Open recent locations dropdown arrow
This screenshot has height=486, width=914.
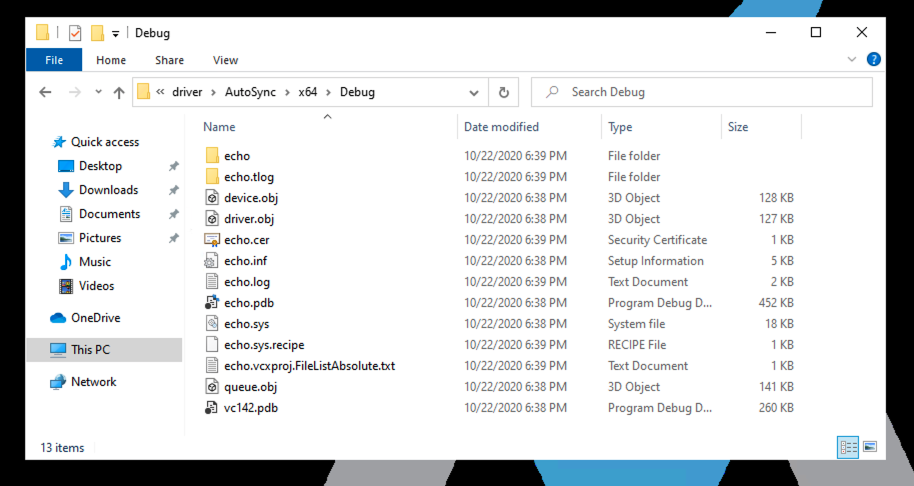(98, 92)
